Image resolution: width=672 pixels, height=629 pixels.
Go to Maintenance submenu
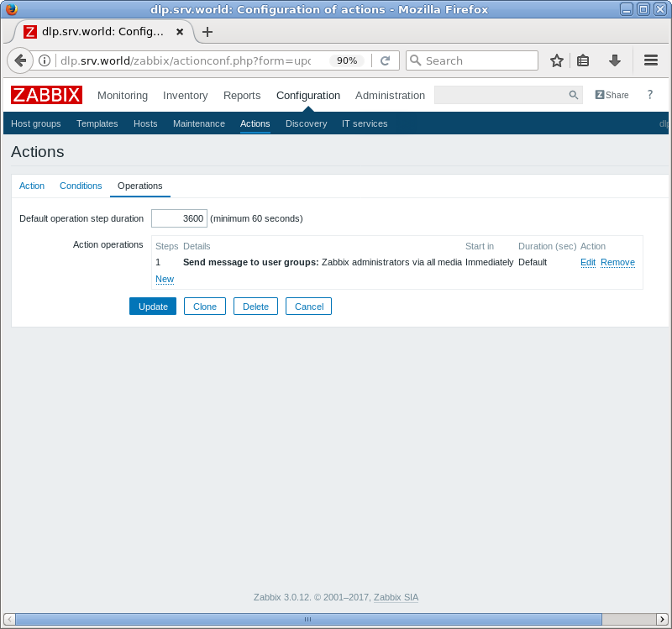coord(199,123)
